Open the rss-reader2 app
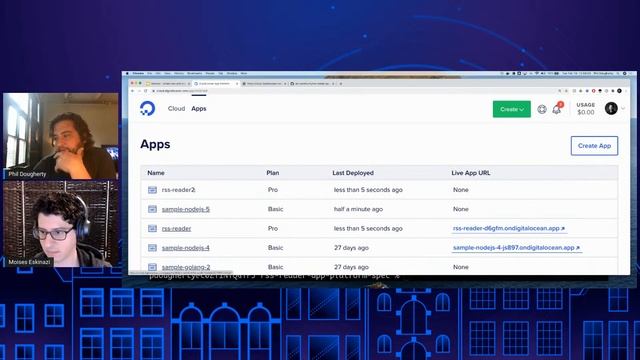 [x=178, y=190]
